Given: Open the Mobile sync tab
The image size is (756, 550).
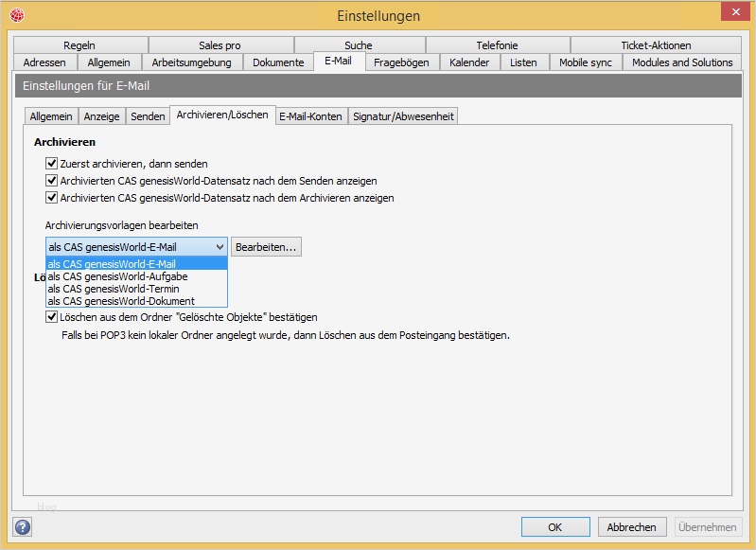Looking at the screenshot, I should click(x=586, y=62).
